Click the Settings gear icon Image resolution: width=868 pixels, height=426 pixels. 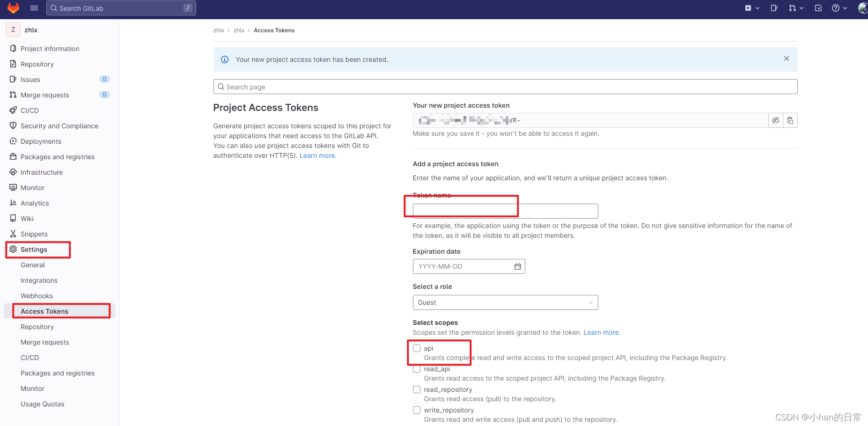point(13,249)
